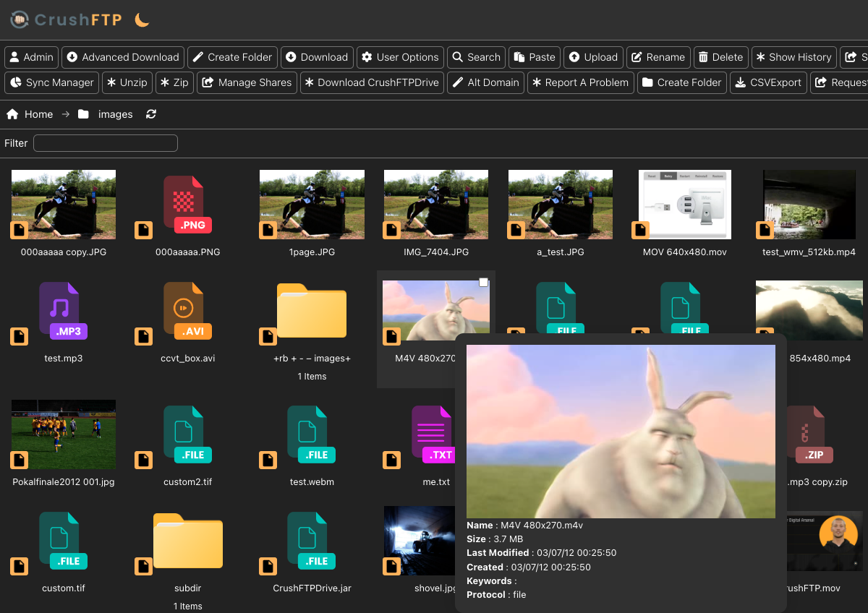Click the Download toolbar button
The width and height of the screenshot is (868, 613).
tap(317, 57)
